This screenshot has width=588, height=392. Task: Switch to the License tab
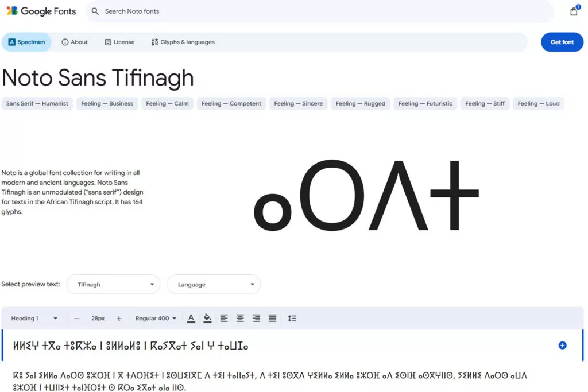(119, 42)
